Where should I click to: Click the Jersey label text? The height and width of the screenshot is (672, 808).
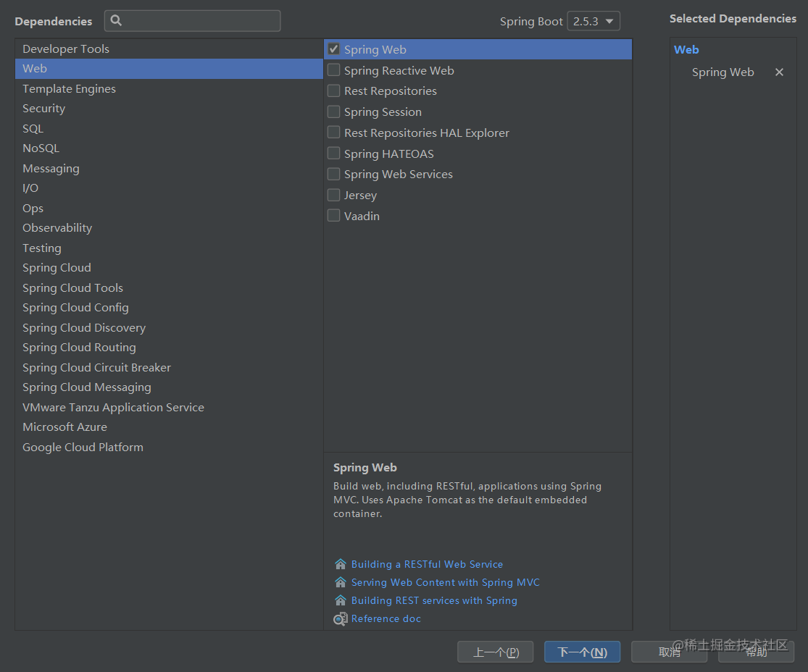pos(360,196)
